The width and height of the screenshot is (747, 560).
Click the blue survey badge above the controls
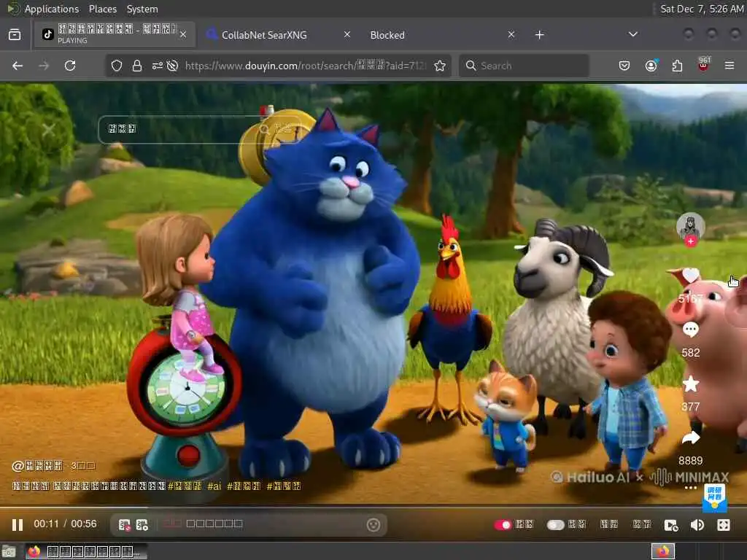pyautogui.click(x=715, y=498)
